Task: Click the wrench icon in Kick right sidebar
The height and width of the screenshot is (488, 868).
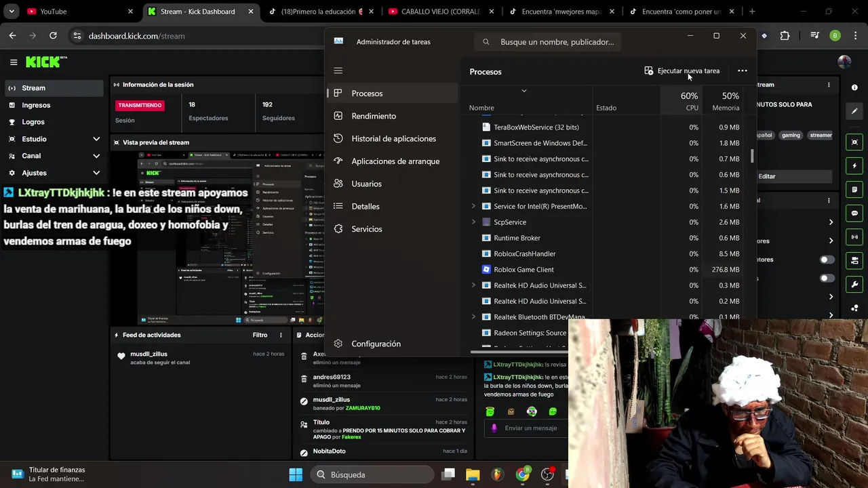Action: pos(854,285)
